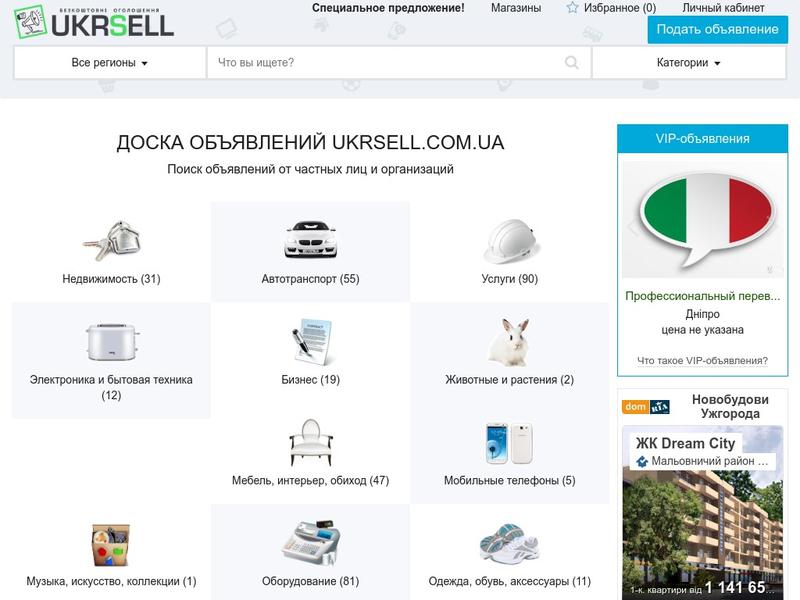Viewport: 800px width, 600px height.
Task: Click the chair icon for Мебель
Action: coord(310,442)
